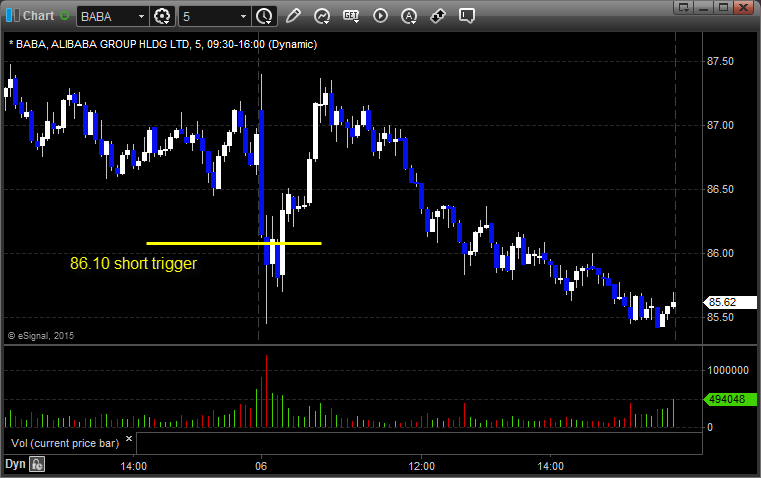Close the chart window
The image size is (761, 478).
pyautogui.click(x=743, y=7)
